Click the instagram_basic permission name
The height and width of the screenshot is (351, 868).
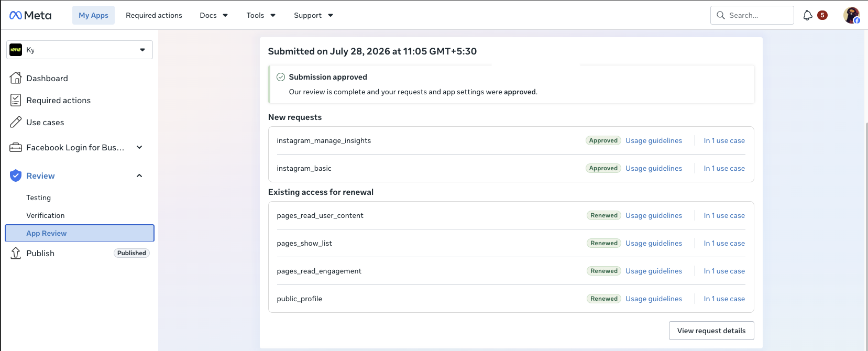pos(304,168)
